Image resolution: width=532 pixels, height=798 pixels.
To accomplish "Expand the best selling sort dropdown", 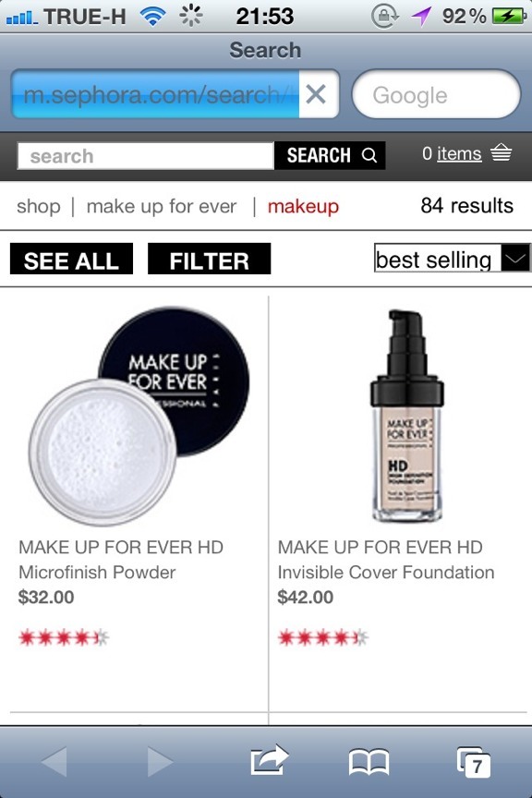I will (453, 258).
